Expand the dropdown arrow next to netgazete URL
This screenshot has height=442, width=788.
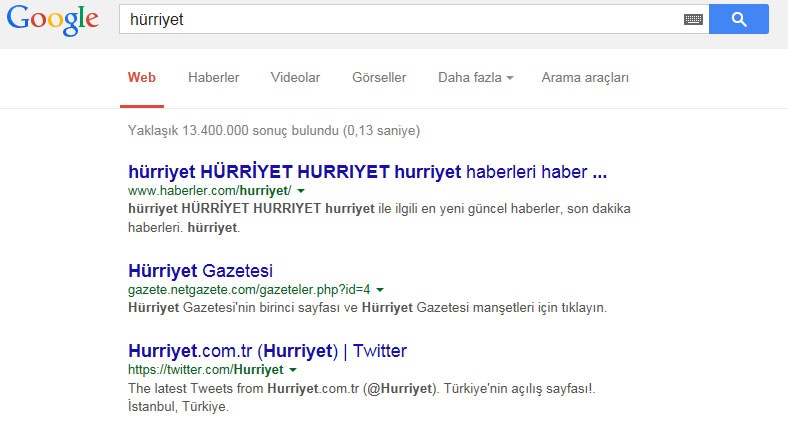(x=380, y=290)
